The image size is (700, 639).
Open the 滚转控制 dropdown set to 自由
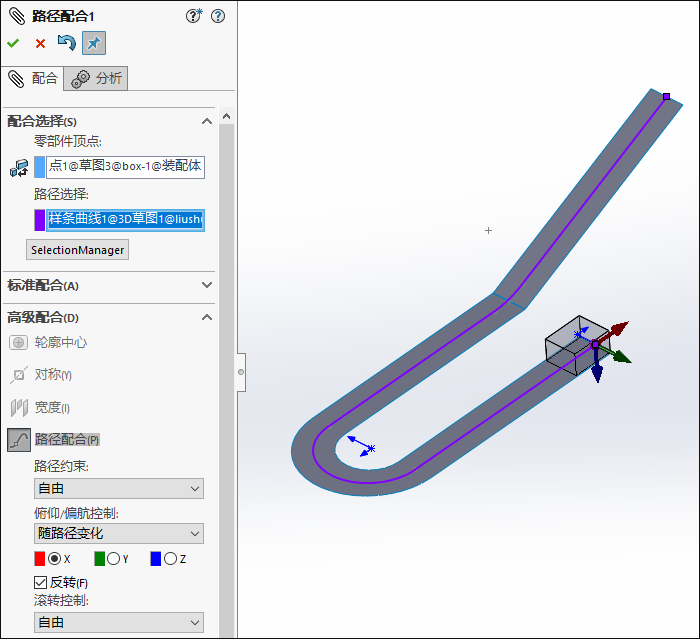point(119,622)
